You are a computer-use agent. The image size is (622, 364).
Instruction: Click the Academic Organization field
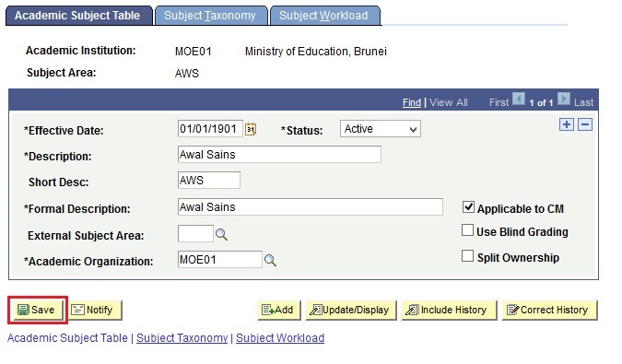pyautogui.click(x=220, y=259)
